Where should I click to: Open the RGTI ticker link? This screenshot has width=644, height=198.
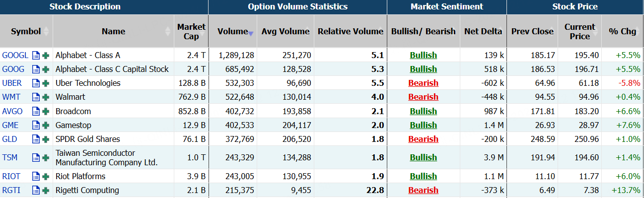click(11, 190)
